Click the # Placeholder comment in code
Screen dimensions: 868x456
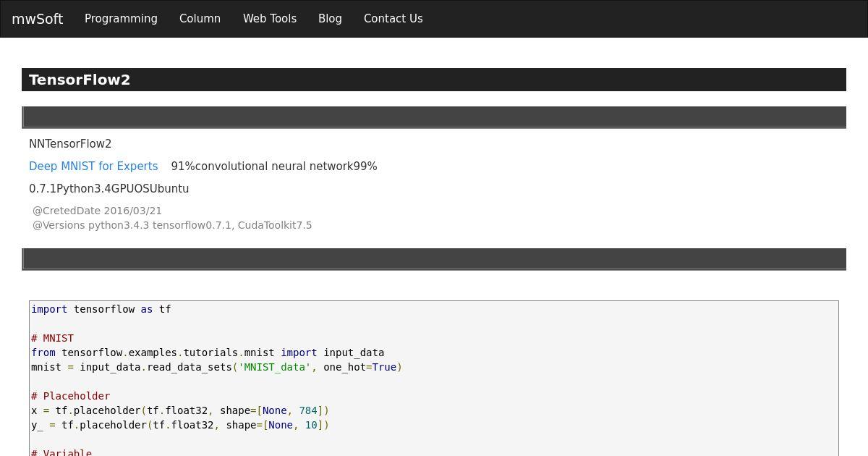click(70, 396)
